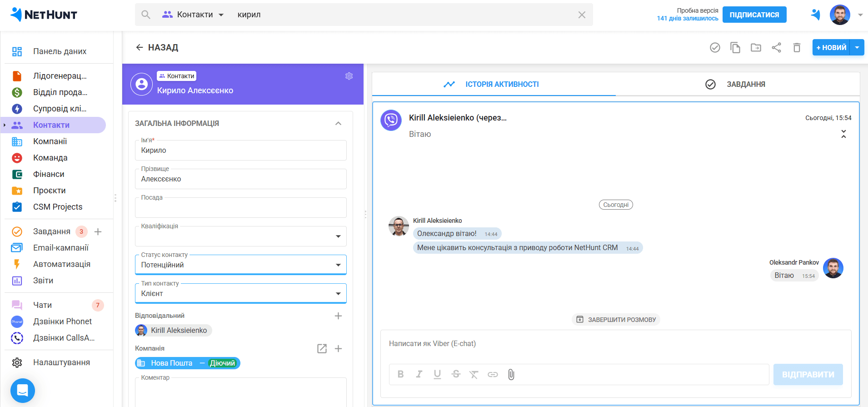Click the search magnifier icon

coord(145,15)
